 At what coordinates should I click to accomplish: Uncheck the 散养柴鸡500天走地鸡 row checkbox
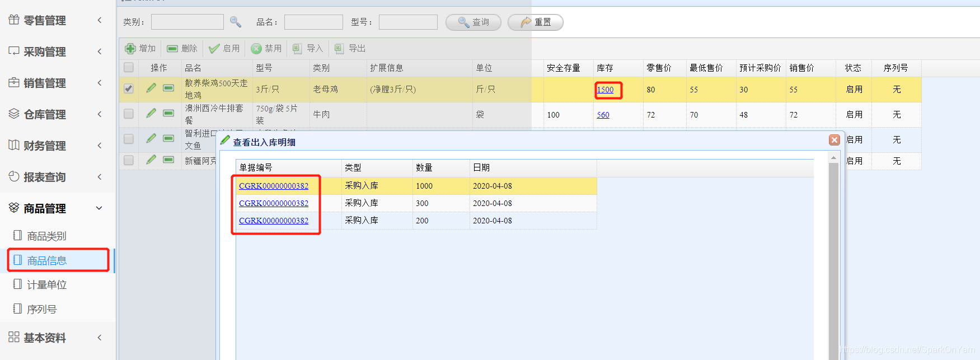(129, 88)
